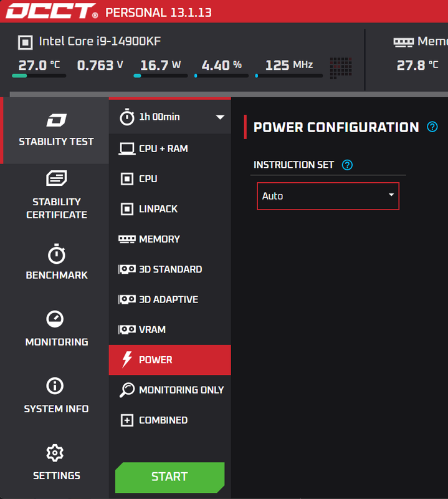Start the stability test
Screen dimensions: 448x499
[169, 477]
